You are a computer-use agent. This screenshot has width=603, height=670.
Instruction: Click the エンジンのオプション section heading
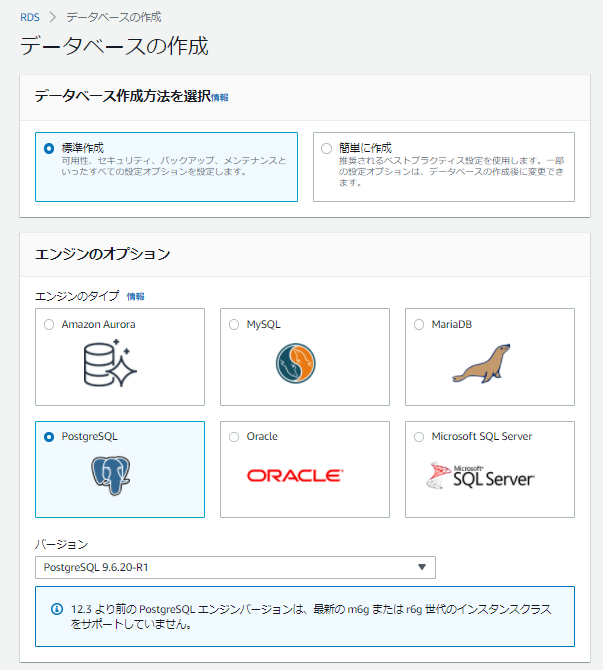tap(103, 254)
